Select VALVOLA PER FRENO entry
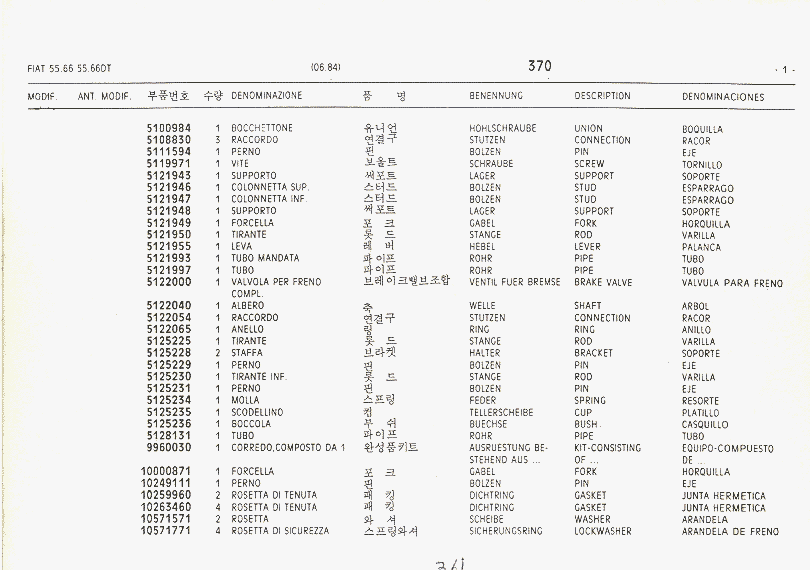 (x=276, y=283)
